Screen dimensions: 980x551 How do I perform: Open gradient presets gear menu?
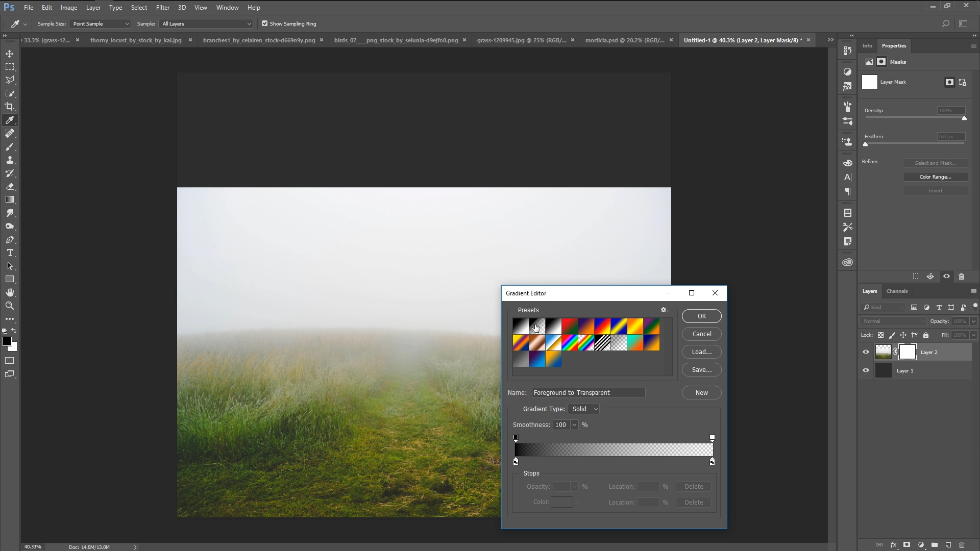[x=664, y=310]
